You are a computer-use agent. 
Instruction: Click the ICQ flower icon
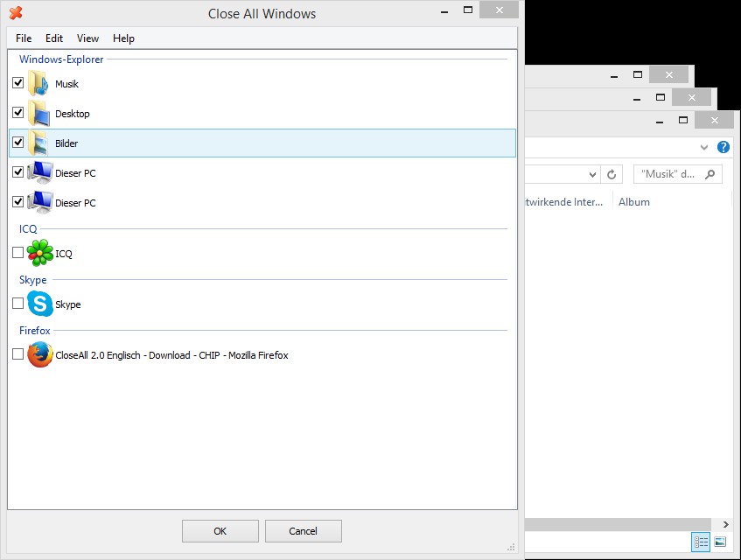pos(39,253)
